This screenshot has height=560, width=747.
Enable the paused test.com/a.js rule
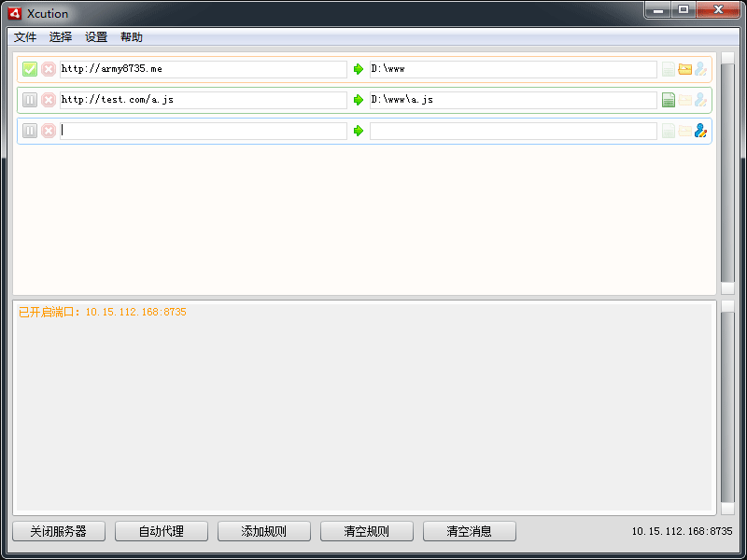click(x=30, y=100)
